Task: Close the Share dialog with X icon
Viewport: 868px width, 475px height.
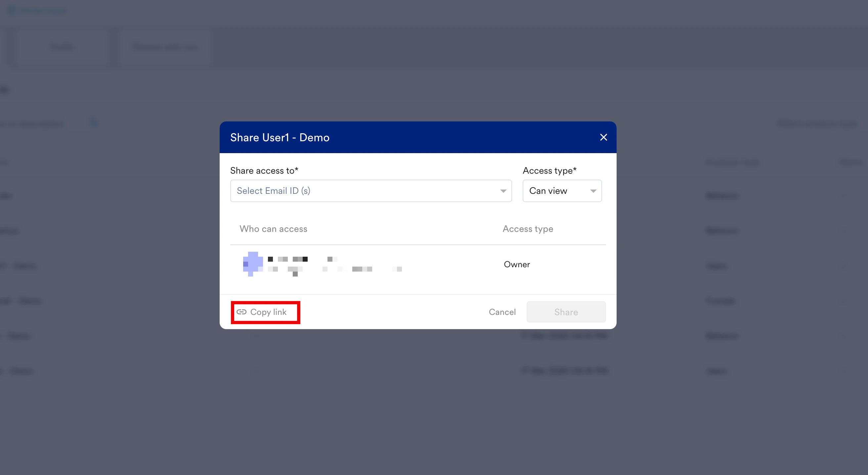Action: [x=603, y=138]
